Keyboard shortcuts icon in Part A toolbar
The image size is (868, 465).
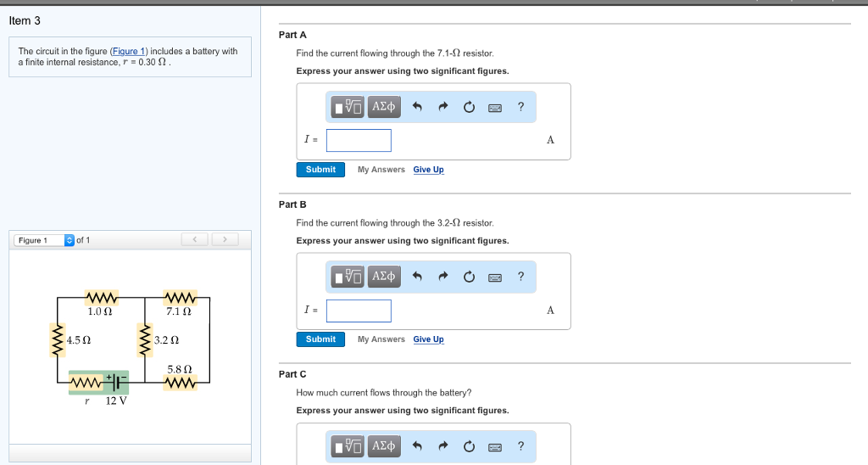click(495, 108)
